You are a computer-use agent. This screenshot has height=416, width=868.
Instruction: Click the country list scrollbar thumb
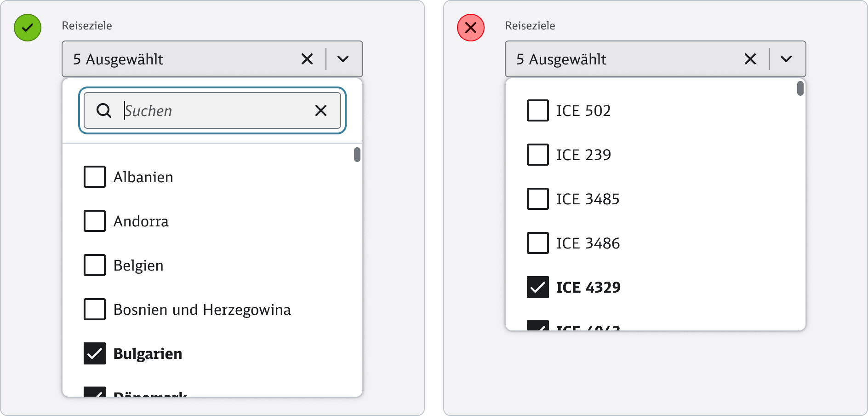[x=357, y=155]
